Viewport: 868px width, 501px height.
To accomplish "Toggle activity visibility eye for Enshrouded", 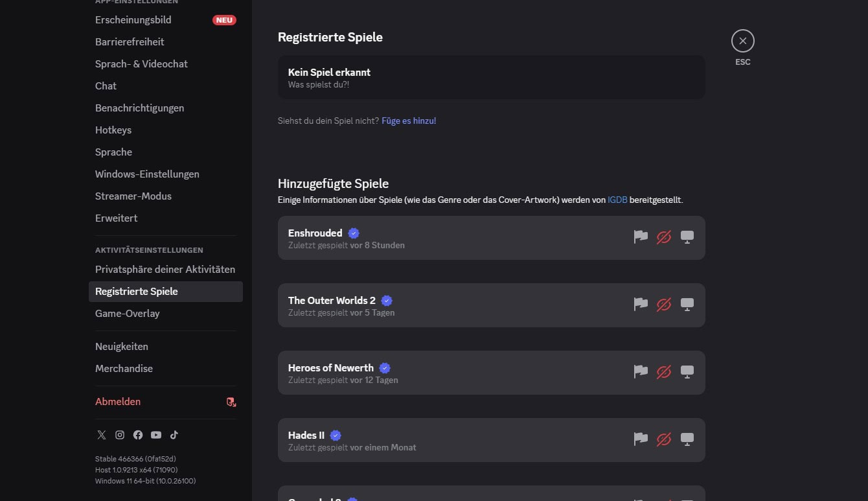I will (x=664, y=237).
